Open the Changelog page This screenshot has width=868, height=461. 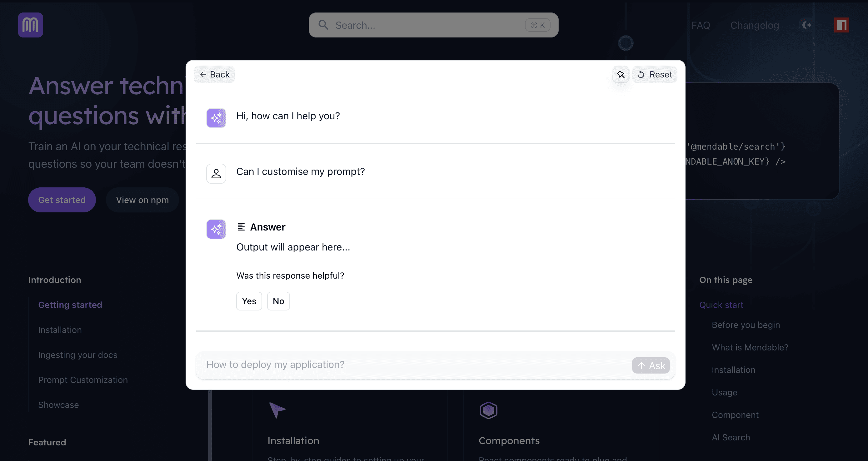pos(755,25)
